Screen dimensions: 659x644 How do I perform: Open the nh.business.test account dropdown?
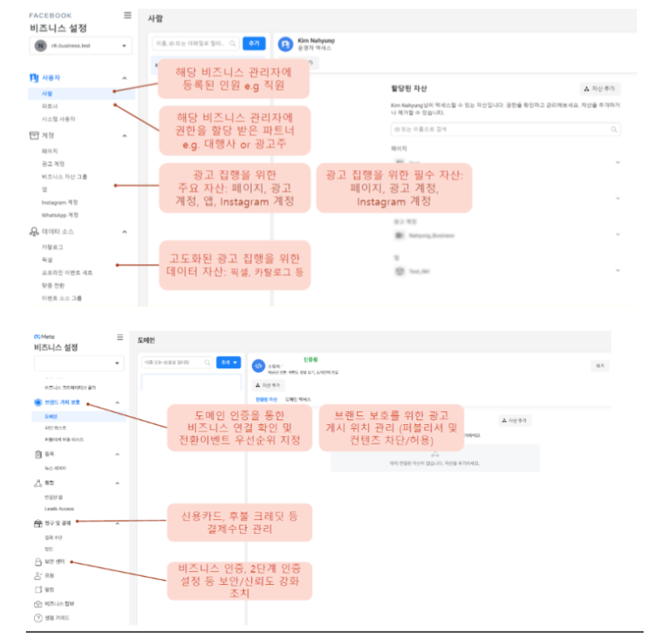click(x=81, y=46)
